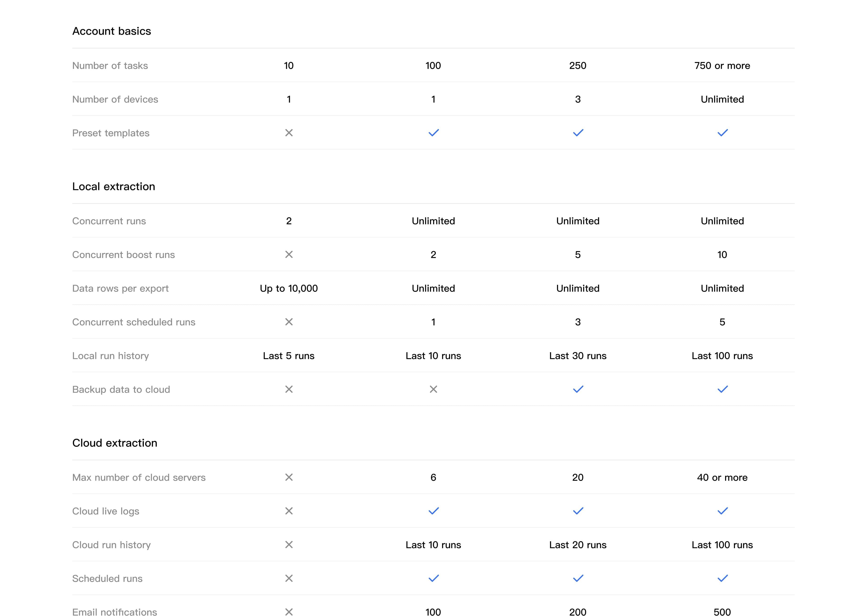Click the Local run history row label
Viewport: 867px width, 616px height.
pos(110,356)
